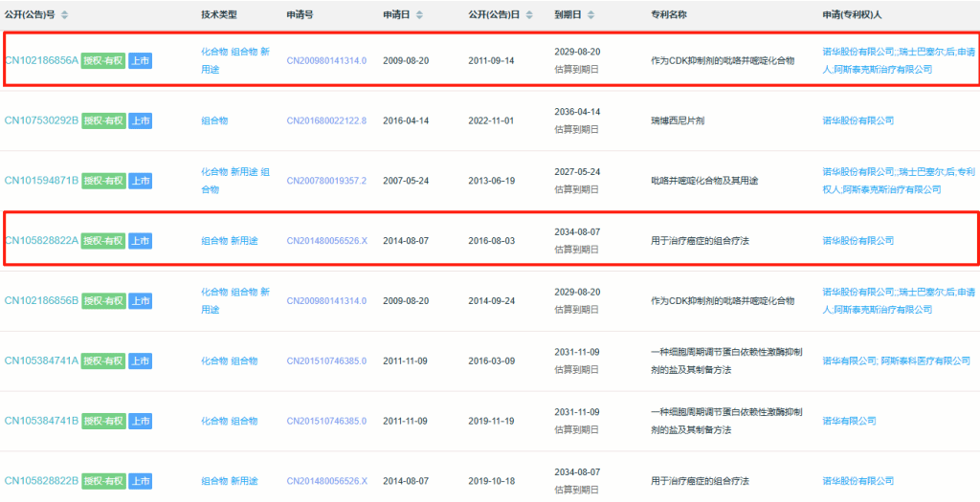Click 上市 badge in CN102186856A row
980x502 pixels.
pos(140,60)
